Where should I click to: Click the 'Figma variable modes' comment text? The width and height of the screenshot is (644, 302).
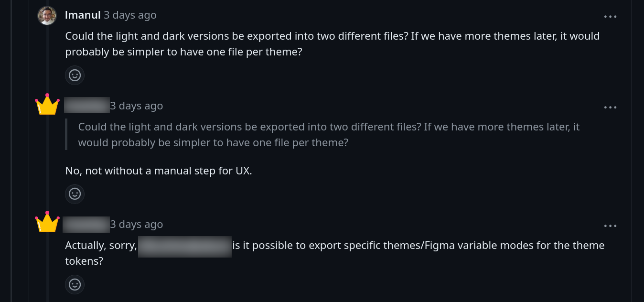tap(335, 253)
